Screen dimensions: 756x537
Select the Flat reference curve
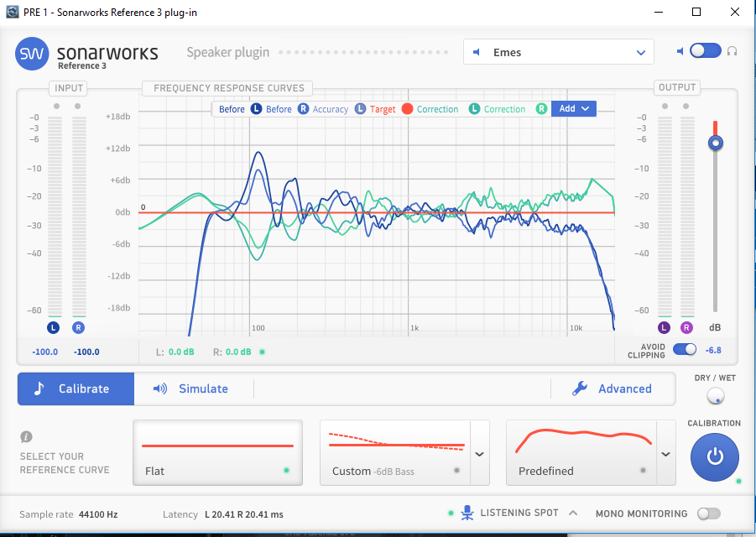(x=217, y=452)
